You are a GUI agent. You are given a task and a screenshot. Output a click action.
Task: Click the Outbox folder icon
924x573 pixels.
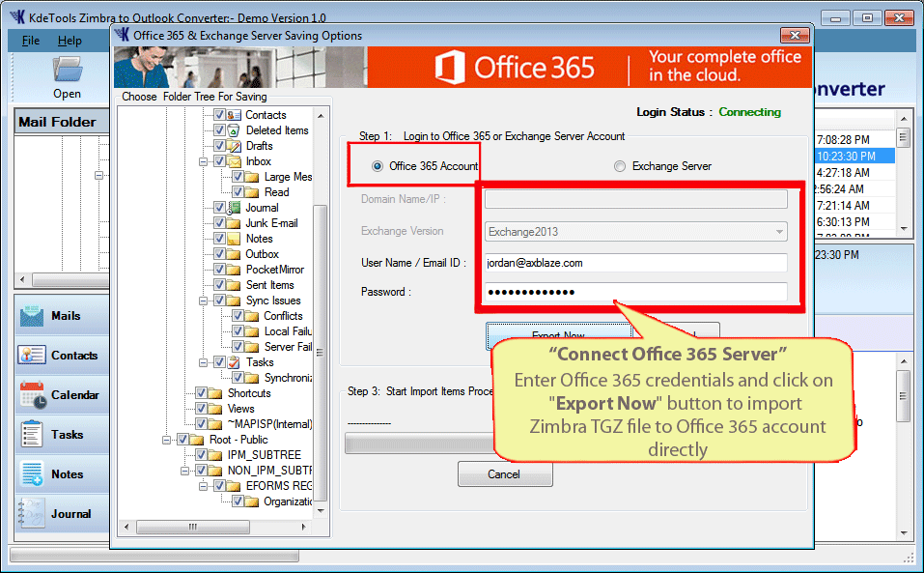point(234,254)
